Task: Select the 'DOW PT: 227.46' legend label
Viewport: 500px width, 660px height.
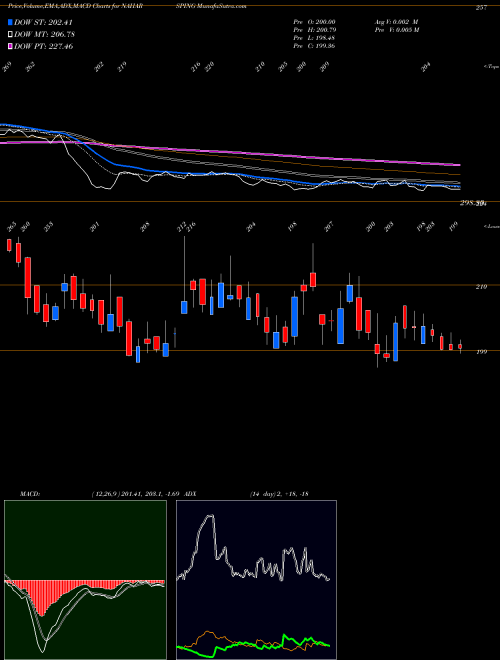Action: click(x=44, y=46)
